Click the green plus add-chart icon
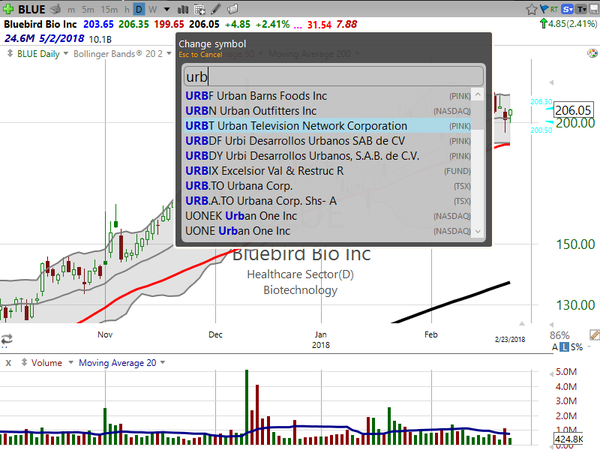The height and width of the screenshot is (450, 600). click(8, 9)
